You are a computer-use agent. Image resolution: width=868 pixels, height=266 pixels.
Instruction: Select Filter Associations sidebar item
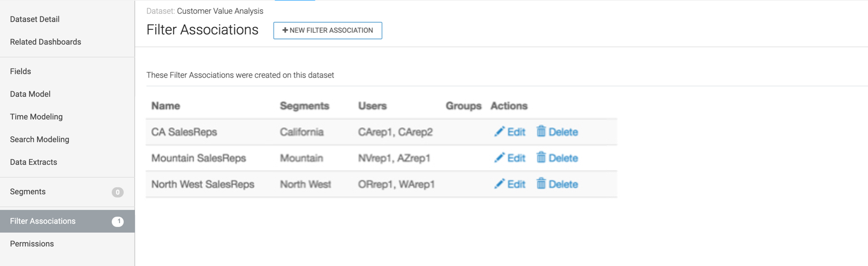click(42, 221)
